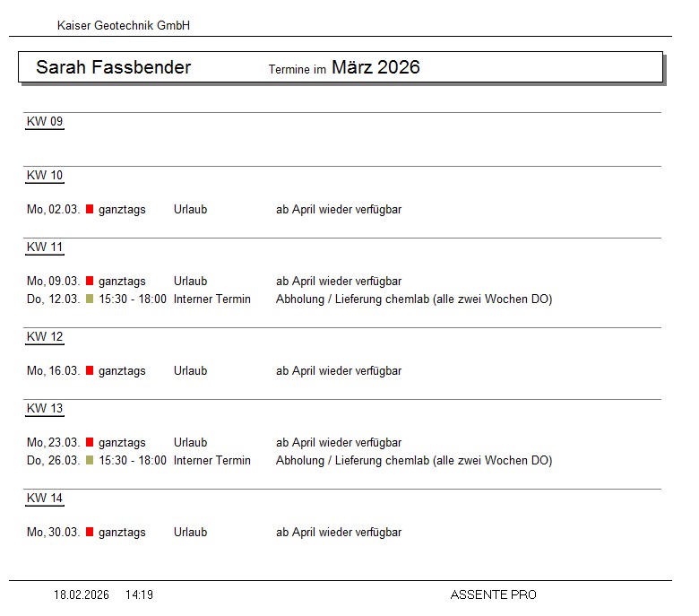Click the KW 10 week label

click(45, 176)
